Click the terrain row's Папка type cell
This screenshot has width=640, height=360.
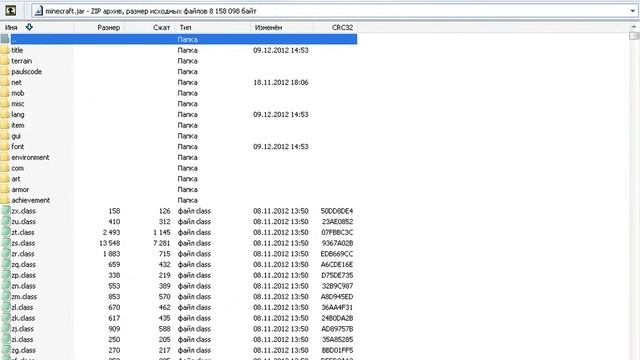tap(188, 61)
